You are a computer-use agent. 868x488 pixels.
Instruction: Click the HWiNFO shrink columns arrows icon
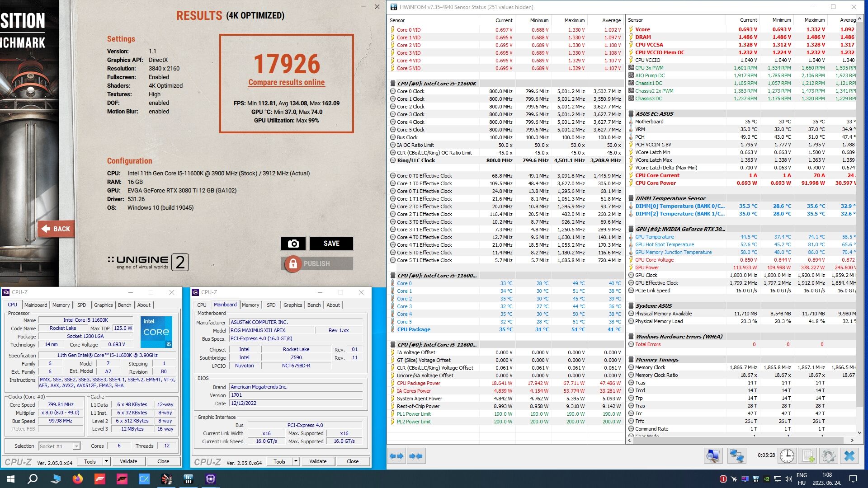coord(416,456)
